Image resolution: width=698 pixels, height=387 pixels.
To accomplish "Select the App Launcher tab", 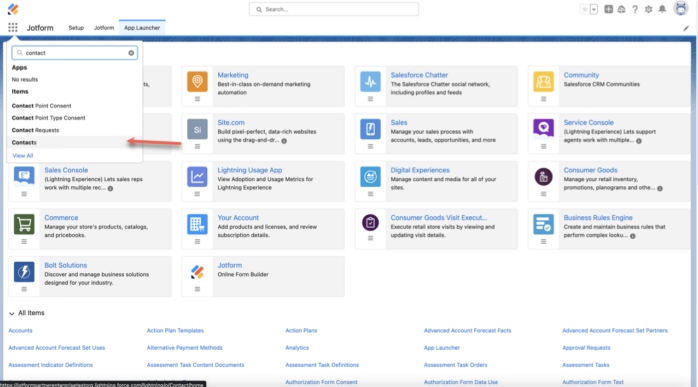I will tap(142, 28).
